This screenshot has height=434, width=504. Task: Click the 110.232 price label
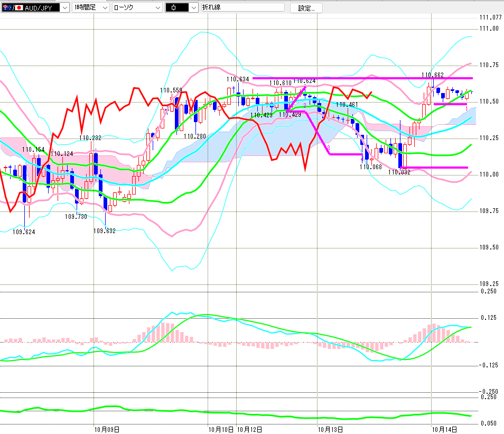pyautogui.click(x=90, y=138)
